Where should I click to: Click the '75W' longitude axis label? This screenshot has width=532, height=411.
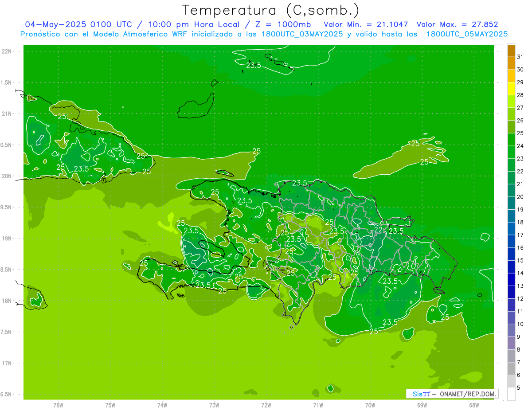[x=110, y=405]
